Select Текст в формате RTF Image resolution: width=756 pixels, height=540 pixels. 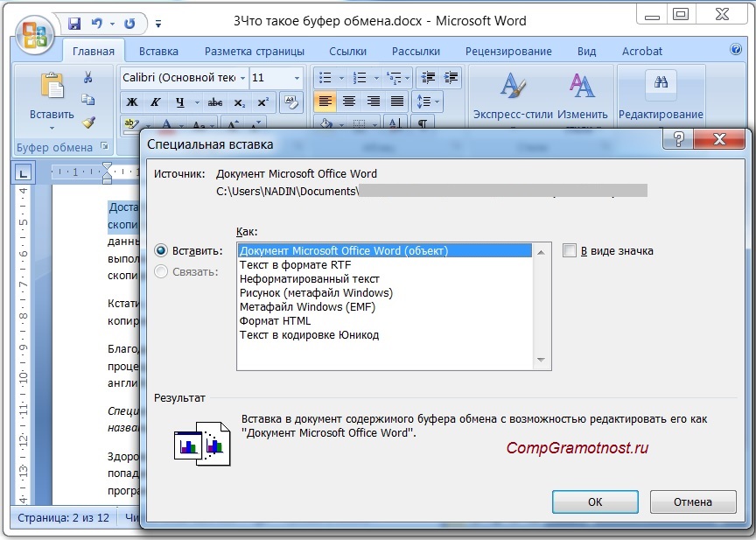point(385,265)
